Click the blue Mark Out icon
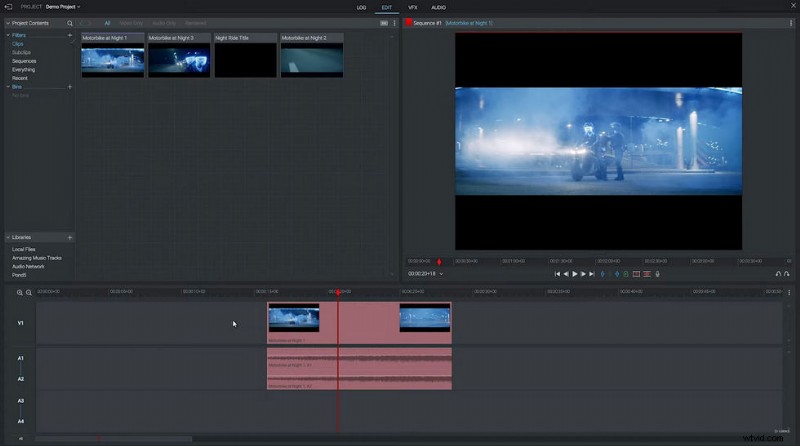Image resolution: width=800 pixels, height=446 pixels. 617,274
